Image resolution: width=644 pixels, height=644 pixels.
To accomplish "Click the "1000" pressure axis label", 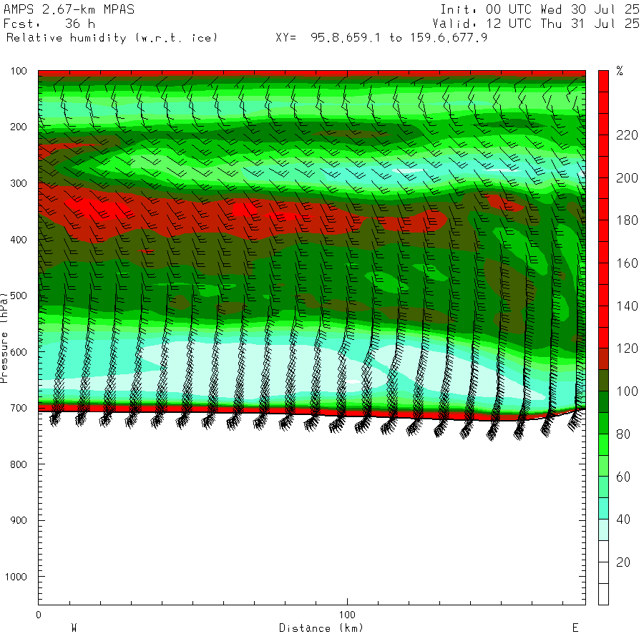I will tap(16, 577).
